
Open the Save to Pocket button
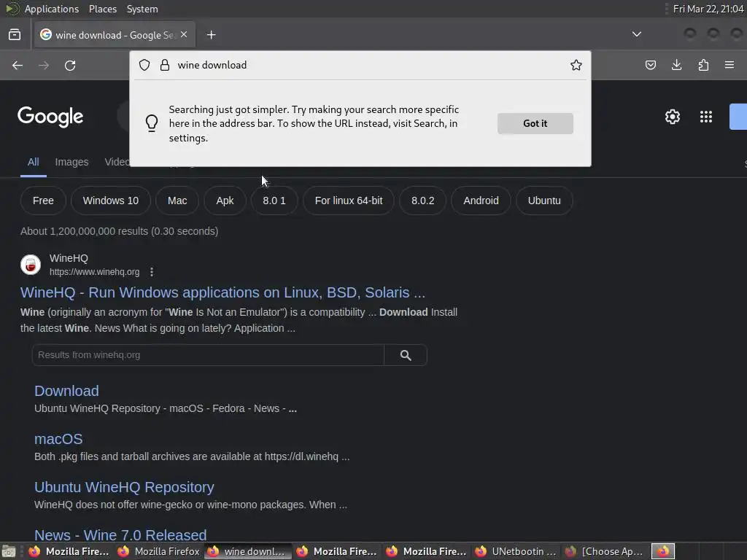pyautogui.click(x=651, y=65)
